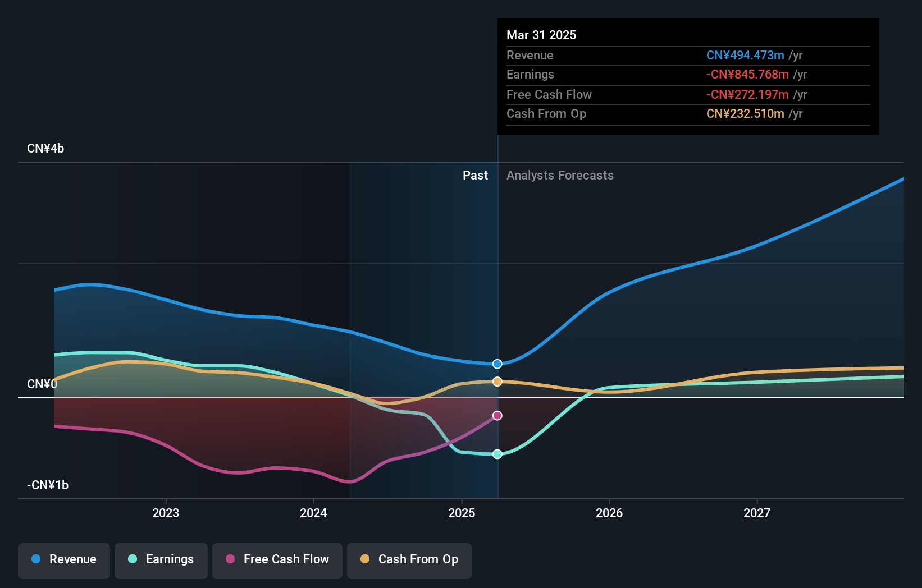The image size is (922, 588).
Task: Click the CN¥494.473m revenue value
Action: click(x=745, y=56)
